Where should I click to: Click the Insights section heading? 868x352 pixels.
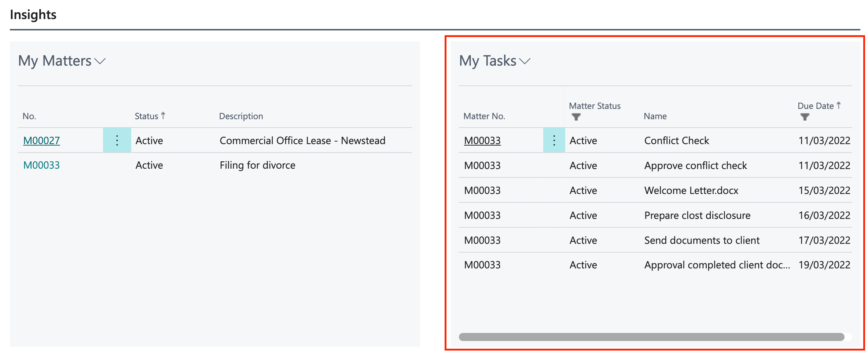click(33, 15)
